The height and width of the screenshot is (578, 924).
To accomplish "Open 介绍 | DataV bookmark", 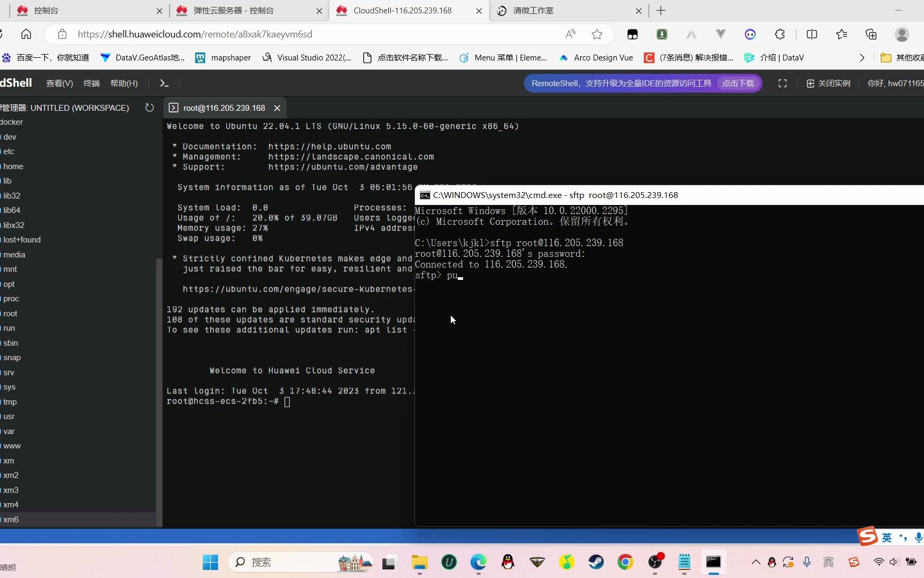I will tap(774, 58).
